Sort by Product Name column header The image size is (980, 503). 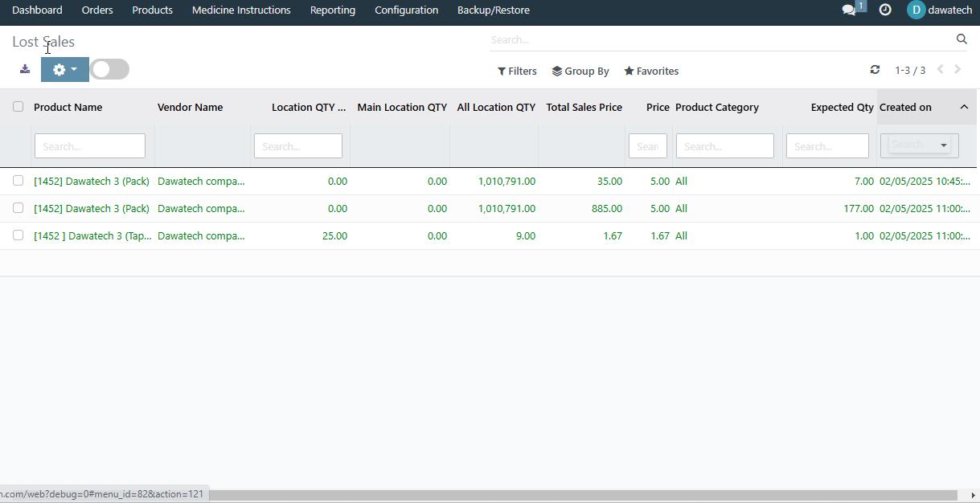[68, 107]
